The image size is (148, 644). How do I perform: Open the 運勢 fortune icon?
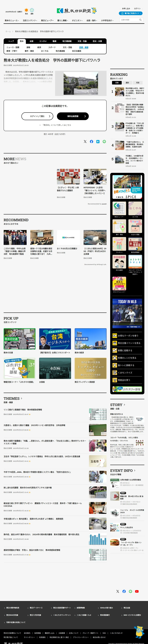(x=32, y=10)
